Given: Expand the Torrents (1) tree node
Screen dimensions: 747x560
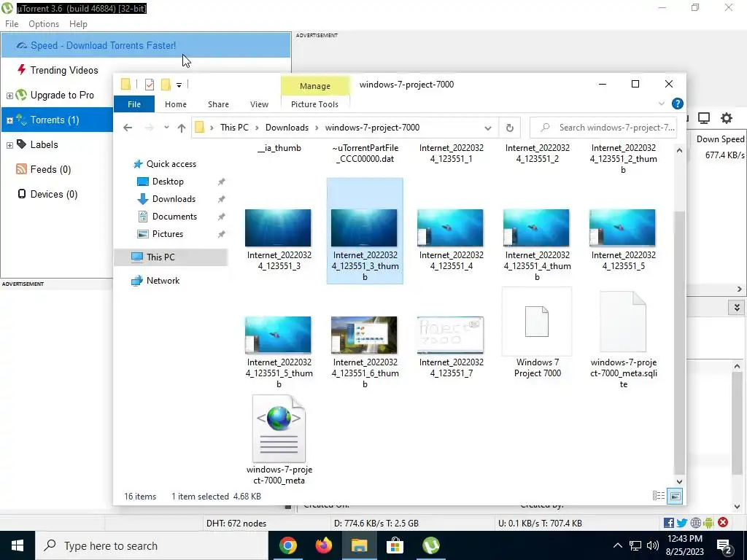Looking at the screenshot, I should coord(9,120).
